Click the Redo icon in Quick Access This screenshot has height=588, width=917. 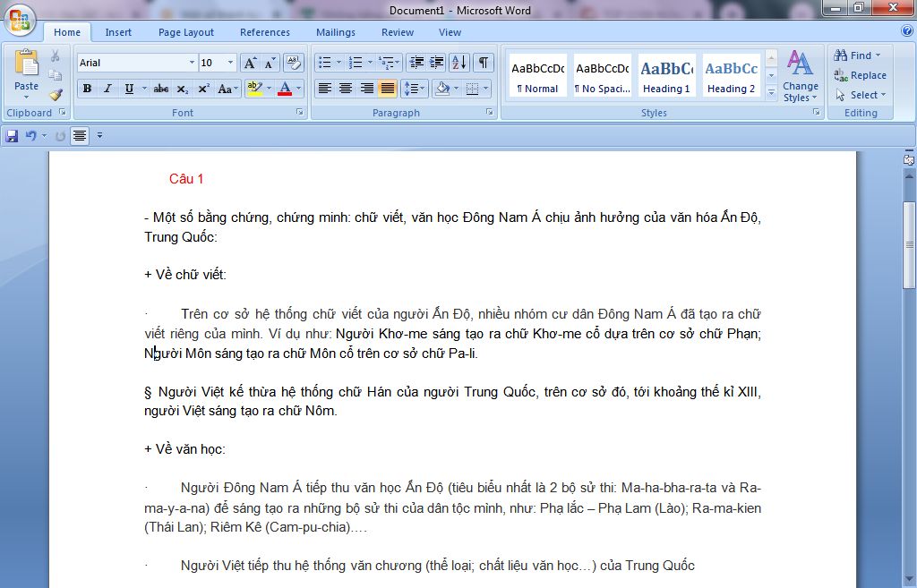point(60,136)
